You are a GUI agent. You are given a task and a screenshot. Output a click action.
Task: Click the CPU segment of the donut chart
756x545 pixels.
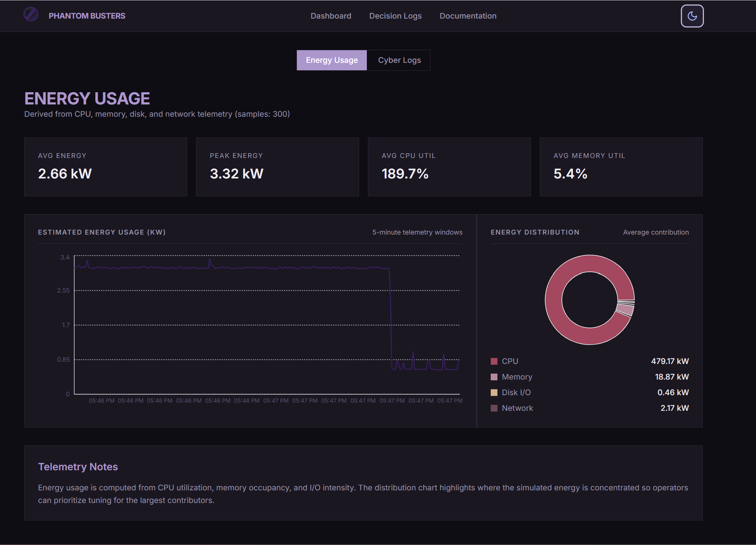click(554, 300)
